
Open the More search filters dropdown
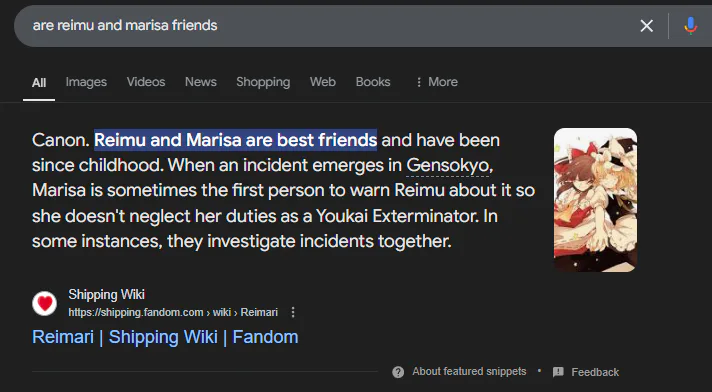click(x=437, y=82)
